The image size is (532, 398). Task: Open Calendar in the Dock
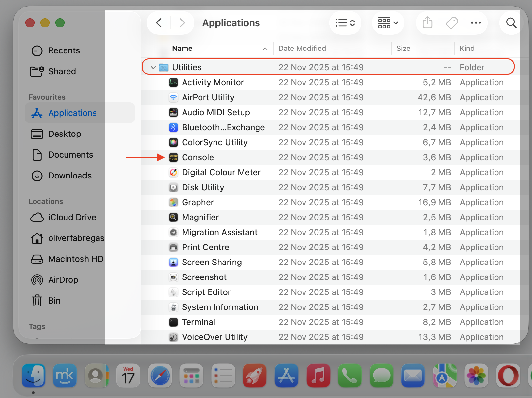click(x=128, y=376)
